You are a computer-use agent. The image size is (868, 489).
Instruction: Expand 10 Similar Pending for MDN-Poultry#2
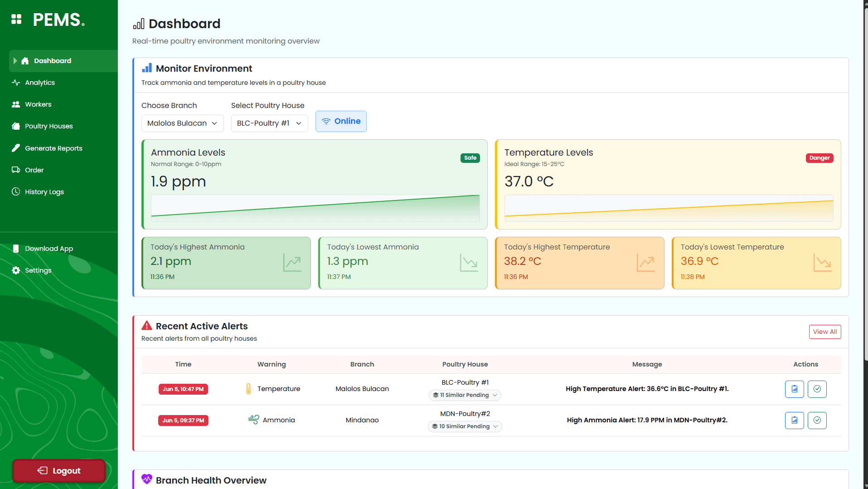pos(465,426)
